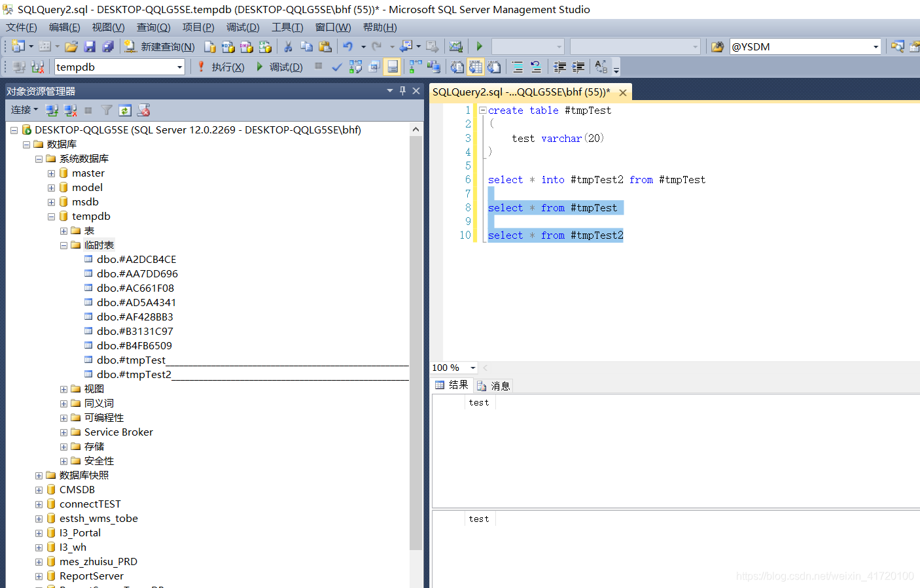
Task: Expand the 视图 folder node
Action: 63,389
